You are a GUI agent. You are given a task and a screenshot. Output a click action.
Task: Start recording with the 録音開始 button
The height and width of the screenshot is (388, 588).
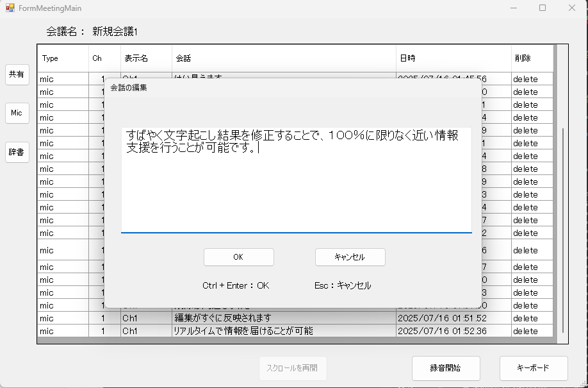[445, 368]
